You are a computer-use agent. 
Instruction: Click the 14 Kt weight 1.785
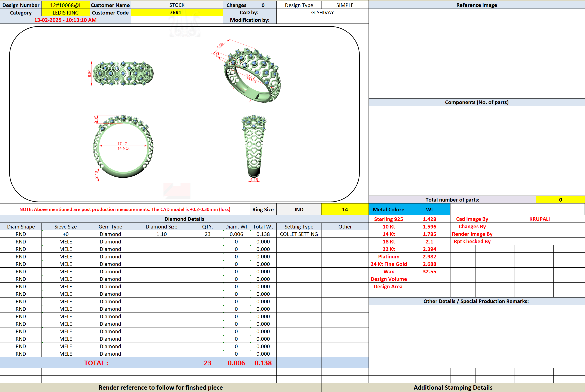pyautogui.click(x=429, y=234)
